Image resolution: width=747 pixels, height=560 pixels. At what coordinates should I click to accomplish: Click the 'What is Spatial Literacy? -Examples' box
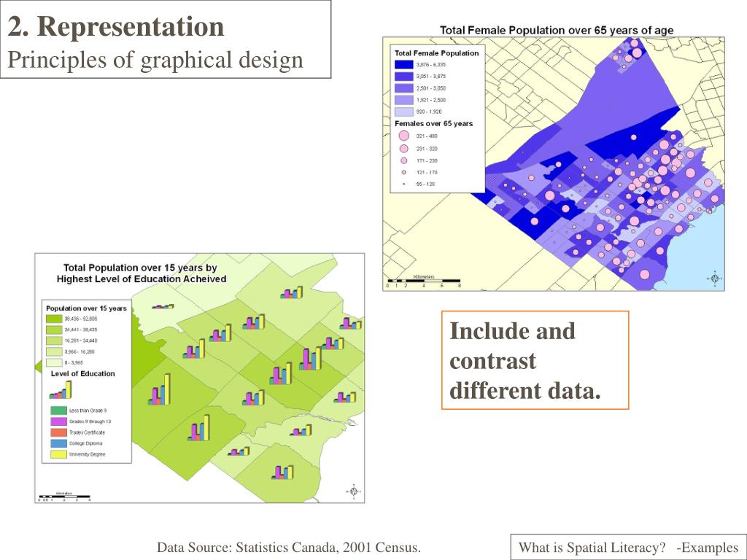pos(628,547)
